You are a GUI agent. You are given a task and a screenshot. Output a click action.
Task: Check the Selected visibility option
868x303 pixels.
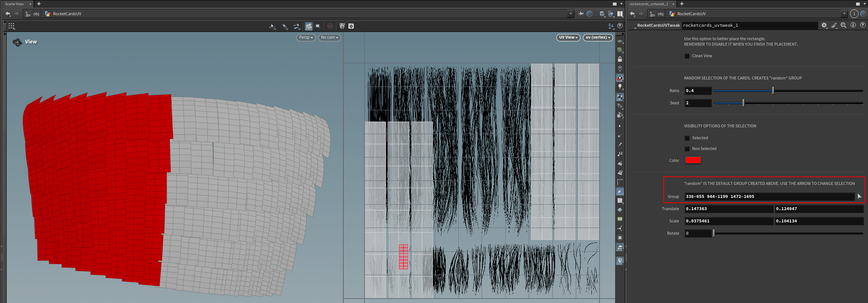[687, 138]
